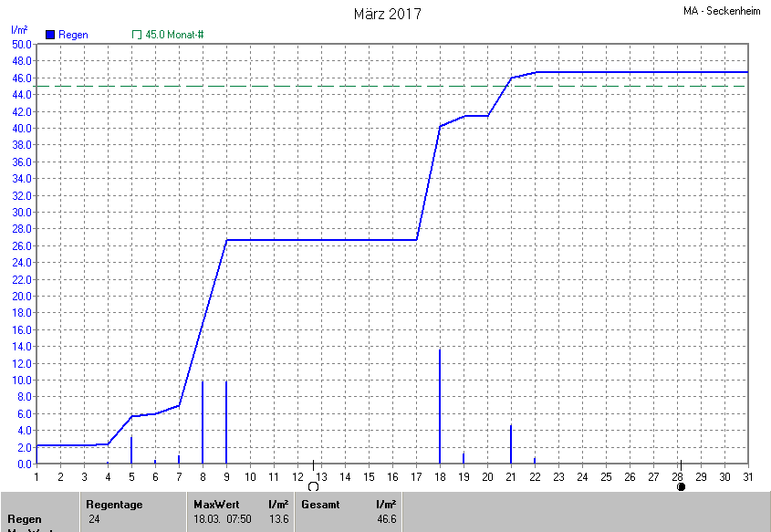Toggle the 45.0 Monat-# legend box

137,35
